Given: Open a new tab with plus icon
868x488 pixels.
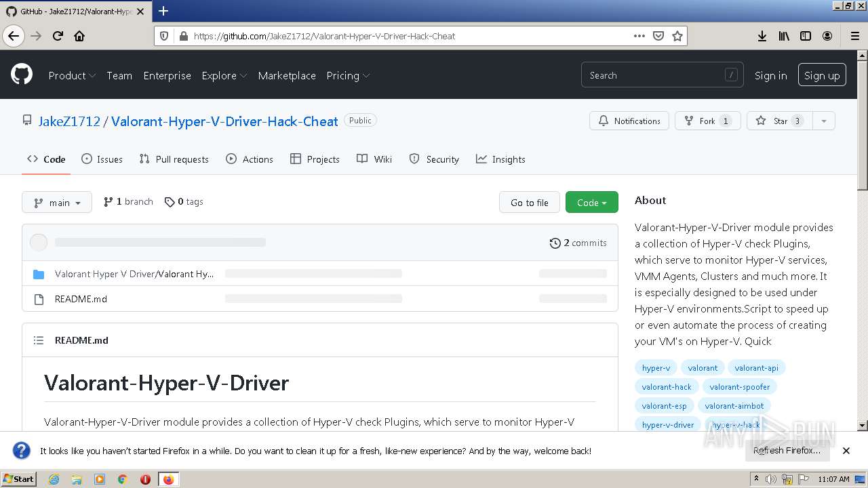Looking at the screenshot, I should click(x=163, y=11).
